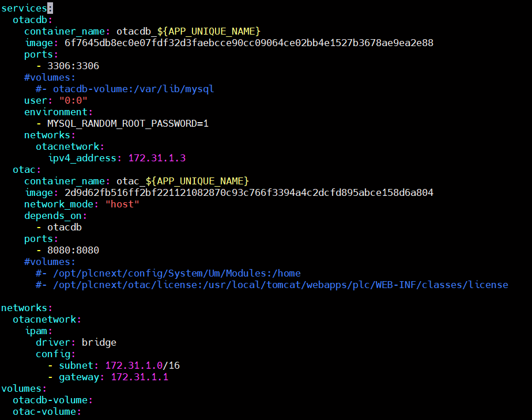Image resolution: width=532 pixels, height=420 pixels.
Task: Click the image hash starting with 6f7645db
Action: (246, 43)
